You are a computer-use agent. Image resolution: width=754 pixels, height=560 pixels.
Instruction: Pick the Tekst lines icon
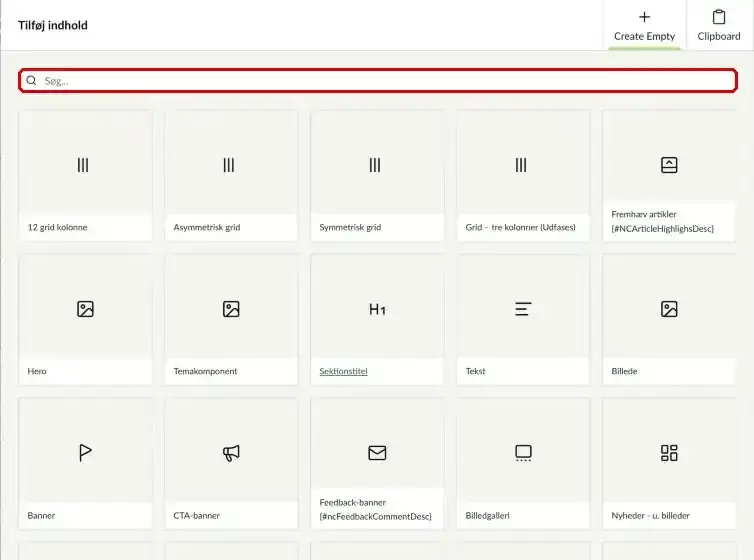tap(523, 309)
